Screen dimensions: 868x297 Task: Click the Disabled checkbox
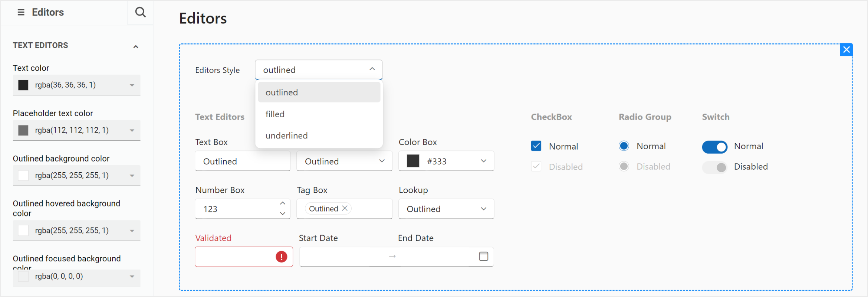[x=536, y=166]
